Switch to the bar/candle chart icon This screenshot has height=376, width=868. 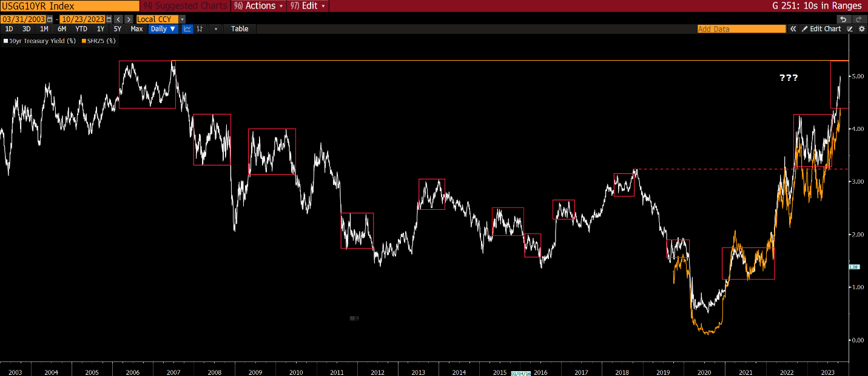[x=201, y=29]
